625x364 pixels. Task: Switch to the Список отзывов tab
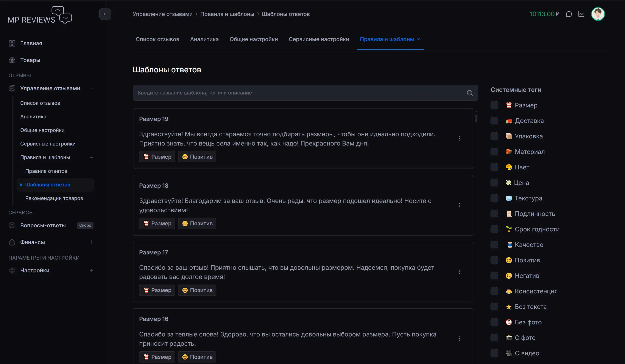click(157, 39)
